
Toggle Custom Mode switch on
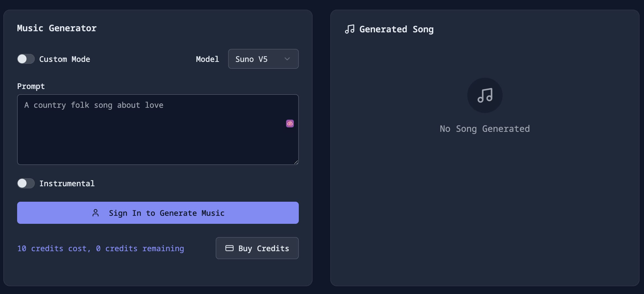click(x=26, y=59)
